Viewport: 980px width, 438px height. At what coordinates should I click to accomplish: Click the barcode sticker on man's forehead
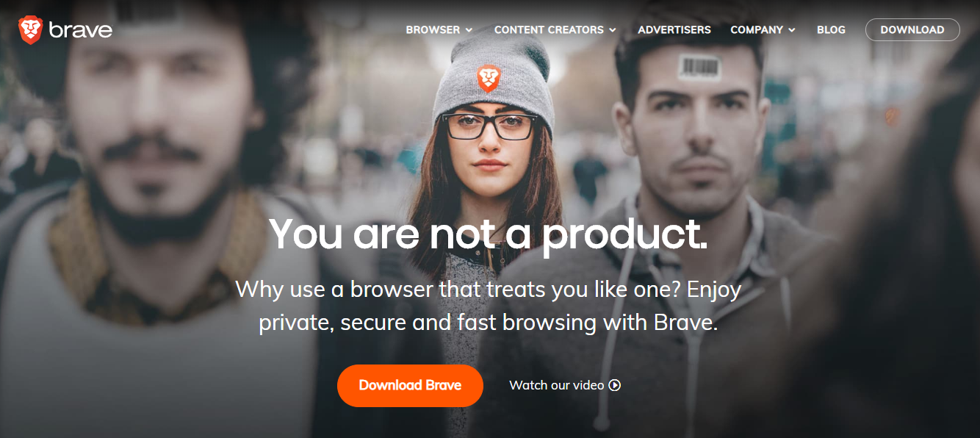click(x=699, y=68)
